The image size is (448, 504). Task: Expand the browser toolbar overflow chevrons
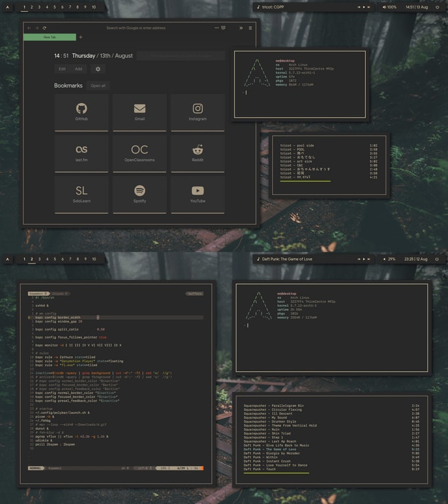(240, 28)
